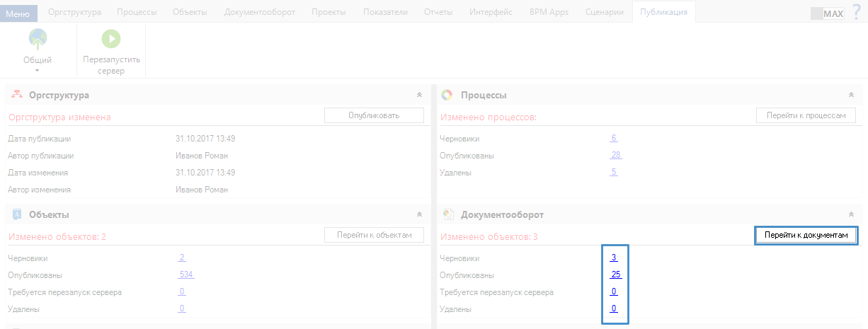The height and width of the screenshot is (329, 868).
Task: Open dropdown arrow under Общий
Action: tap(38, 70)
